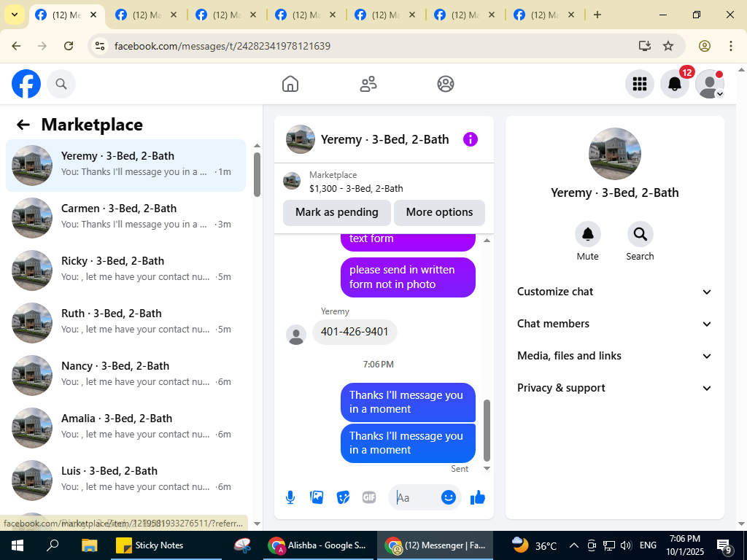Open conversation information purple i icon

pos(471,139)
